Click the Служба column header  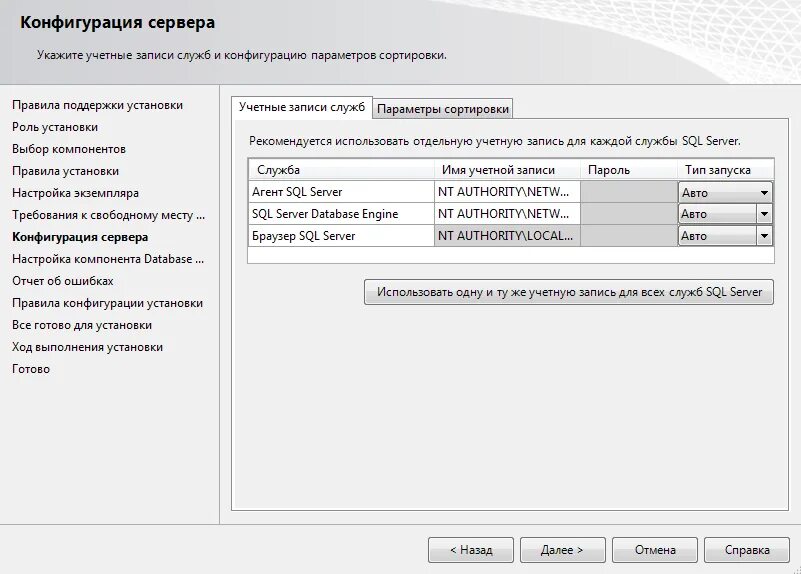click(x=341, y=170)
